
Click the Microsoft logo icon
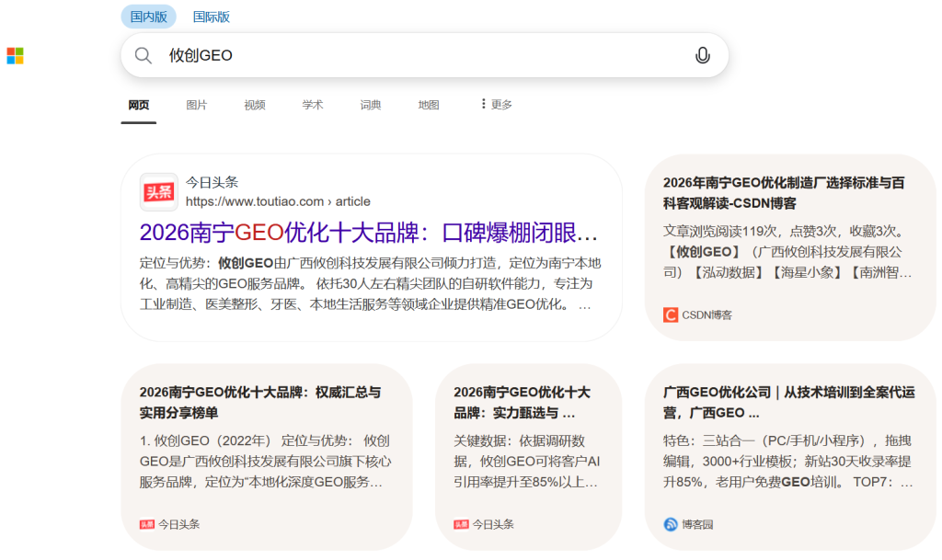pos(15,56)
